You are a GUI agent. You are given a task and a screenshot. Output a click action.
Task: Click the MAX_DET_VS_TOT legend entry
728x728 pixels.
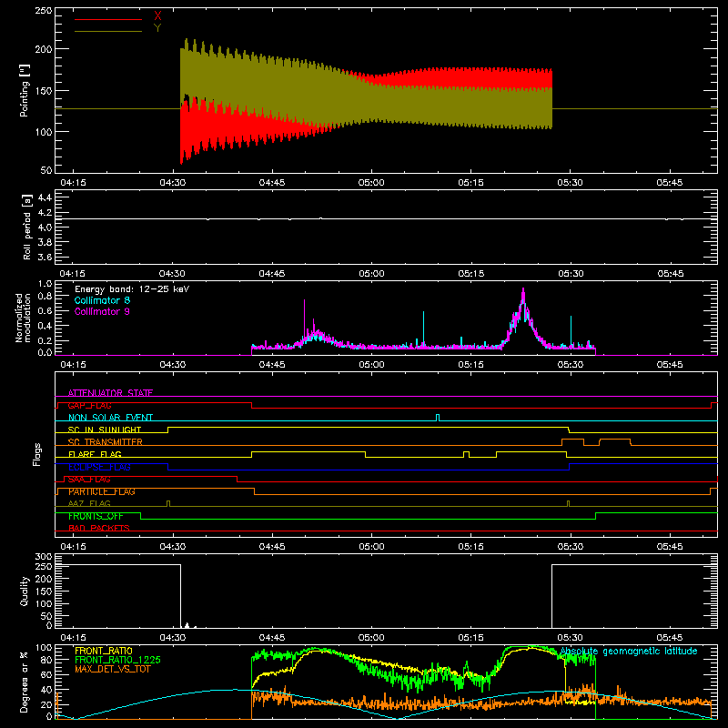pyautogui.click(x=113, y=669)
